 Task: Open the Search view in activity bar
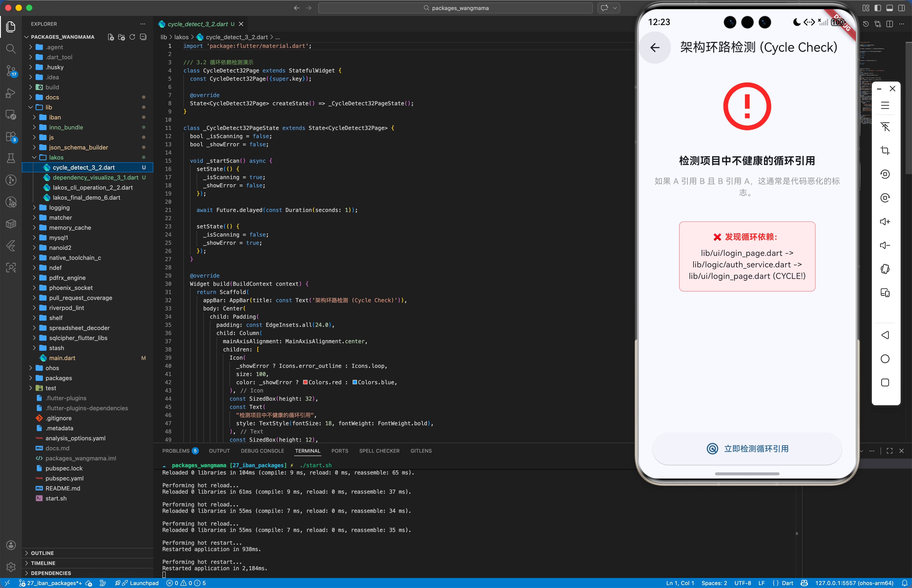coord(11,49)
